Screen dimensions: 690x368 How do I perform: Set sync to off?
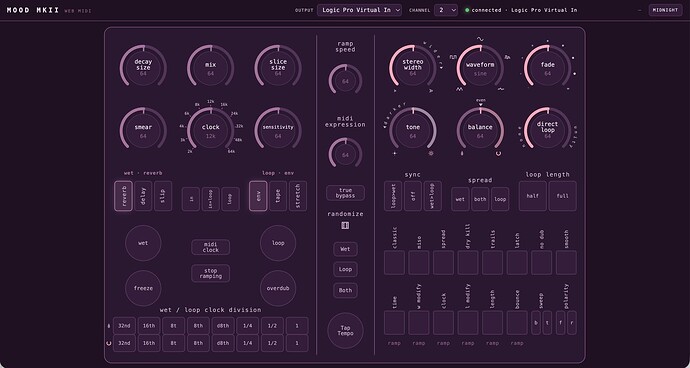tap(413, 196)
